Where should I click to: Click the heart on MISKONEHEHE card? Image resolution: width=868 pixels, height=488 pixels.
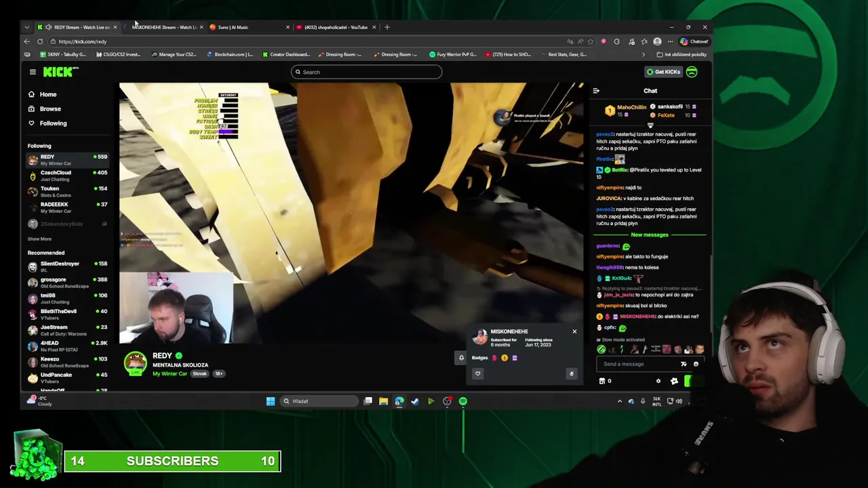[x=477, y=373]
